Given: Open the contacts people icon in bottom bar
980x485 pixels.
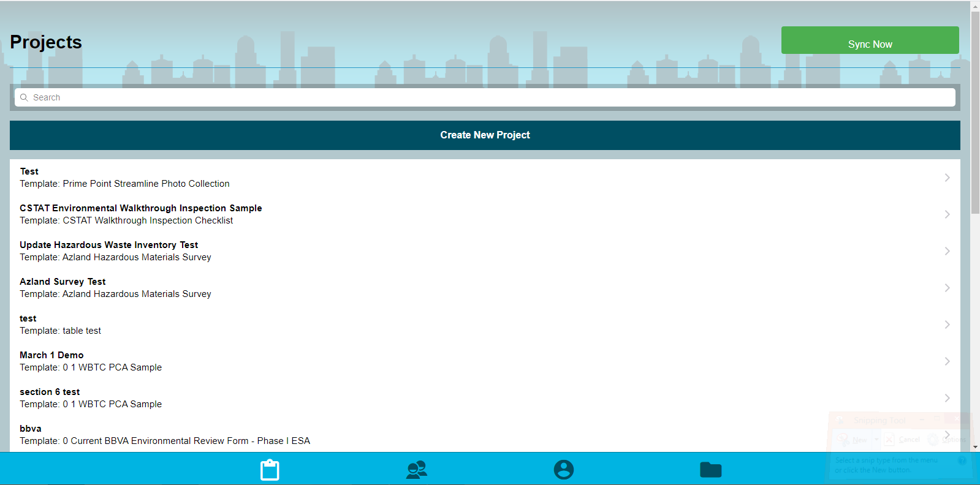Looking at the screenshot, I should coord(417,470).
